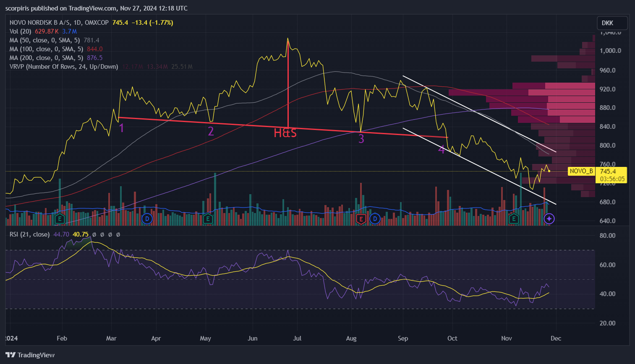Click the Jun label on time axis
The height and width of the screenshot is (364, 635).
[253, 338]
